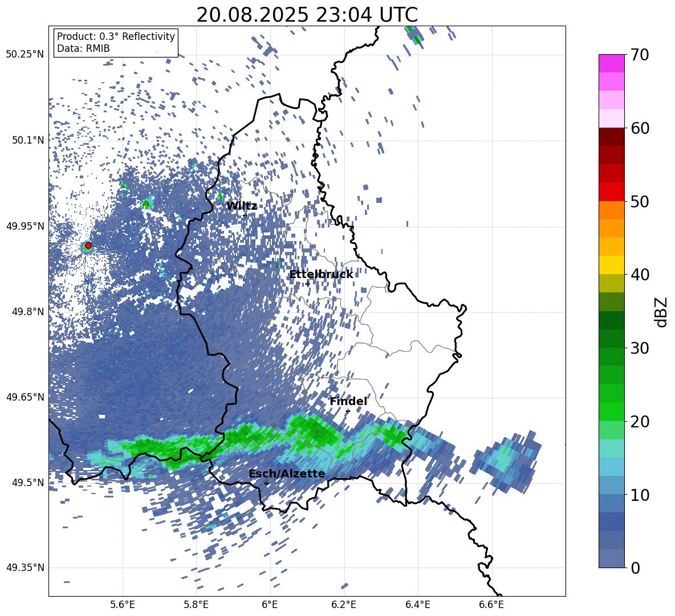Click the 5.8°E longitude label
This screenshot has height=616, width=675.
[196, 605]
